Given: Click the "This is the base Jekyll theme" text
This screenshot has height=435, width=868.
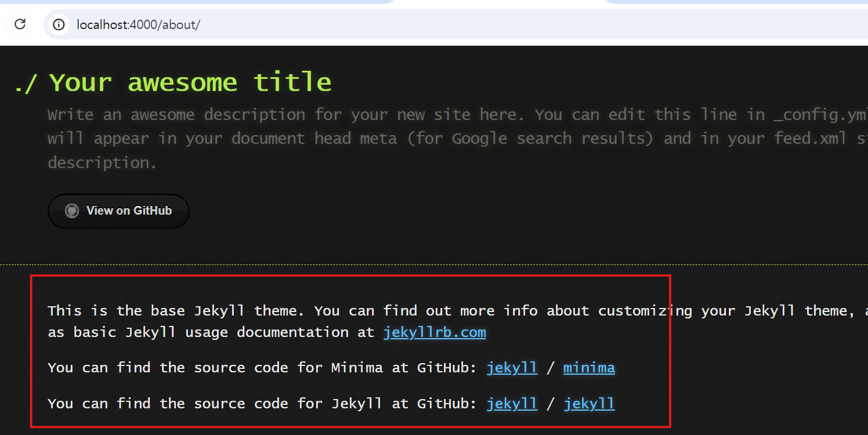Looking at the screenshot, I should point(176,311).
